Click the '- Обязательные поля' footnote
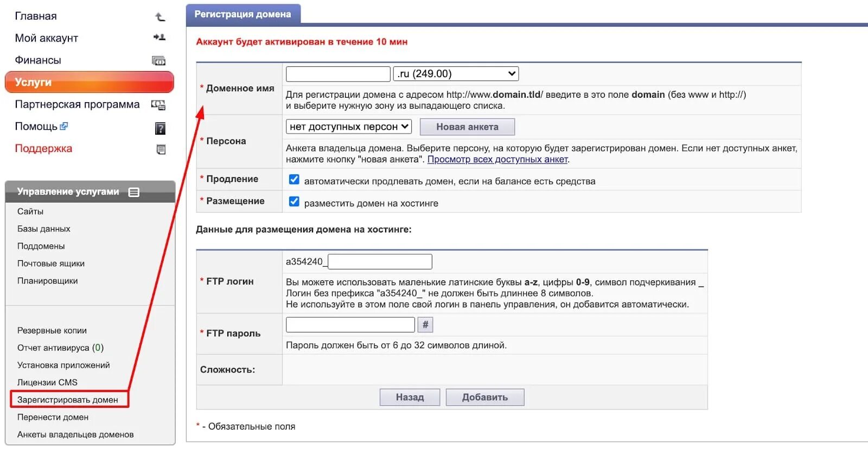Image resolution: width=868 pixels, height=454 pixels. click(248, 427)
